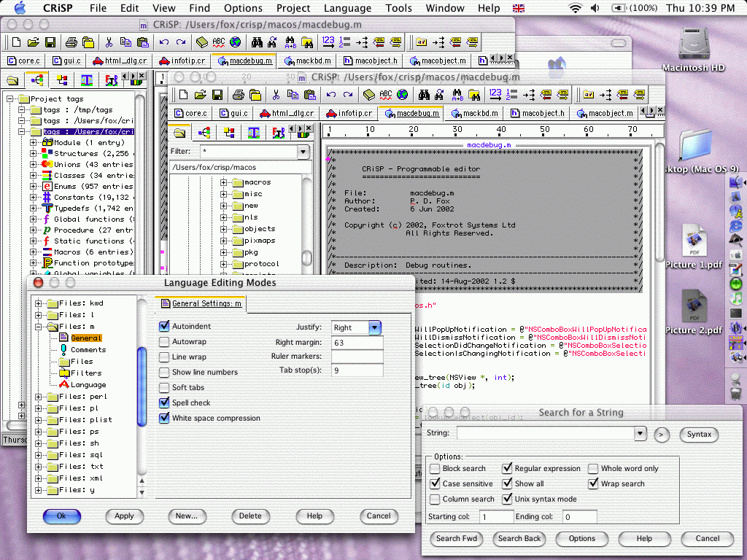Select the General Settings: m tab

[x=201, y=303]
